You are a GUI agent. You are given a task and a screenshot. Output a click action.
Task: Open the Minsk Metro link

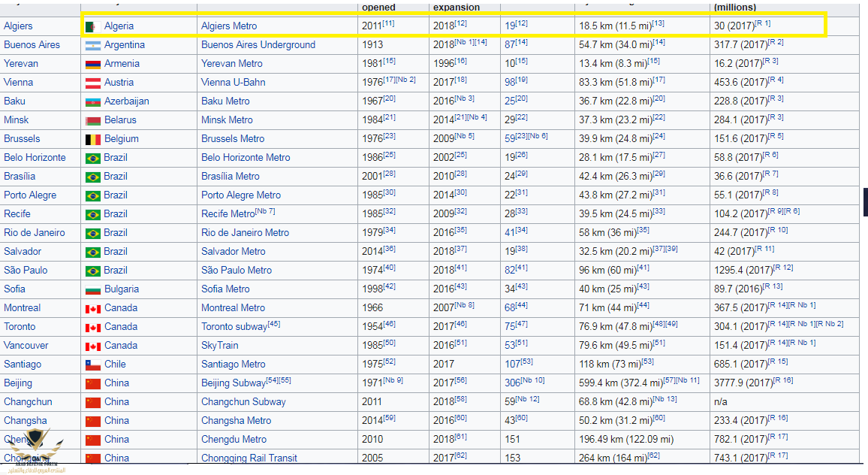click(227, 120)
